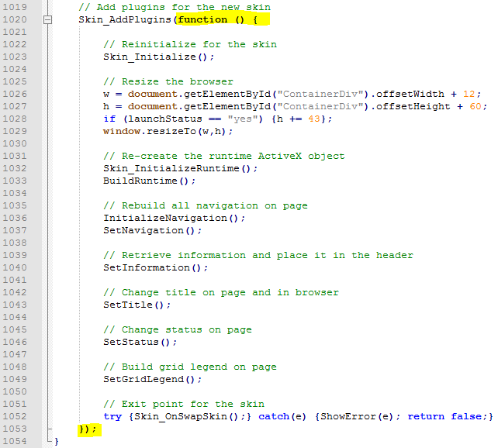Click the comment "// Add plugins for the new skin"
Screen dimensions: 498x448
click(175, 7)
